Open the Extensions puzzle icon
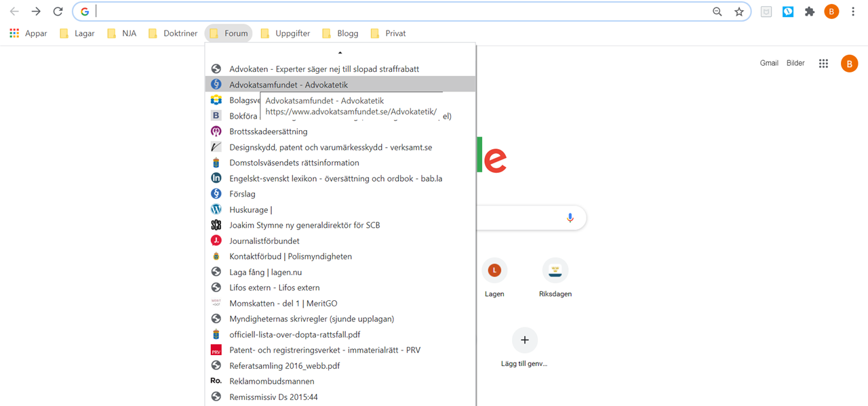The height and width of the screenshot is (406, 868). (x=810, y=12)
